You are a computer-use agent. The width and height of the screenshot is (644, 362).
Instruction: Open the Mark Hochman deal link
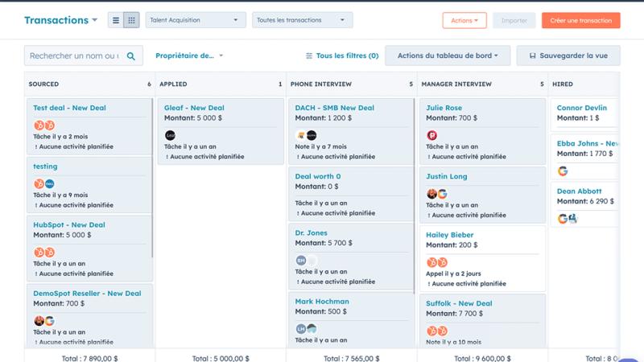pos(322,301)
